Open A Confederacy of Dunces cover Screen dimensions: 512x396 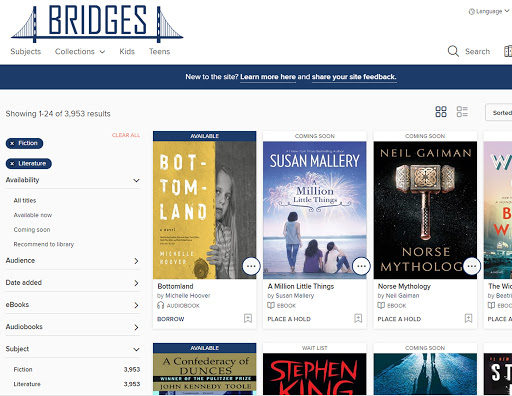coord(205,374)
